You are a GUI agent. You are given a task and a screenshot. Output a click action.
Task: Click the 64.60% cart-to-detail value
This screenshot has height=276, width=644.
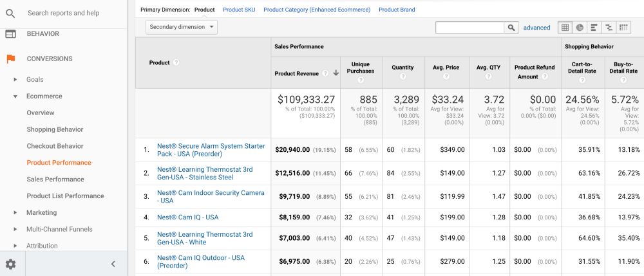click(x=589, y=238)
